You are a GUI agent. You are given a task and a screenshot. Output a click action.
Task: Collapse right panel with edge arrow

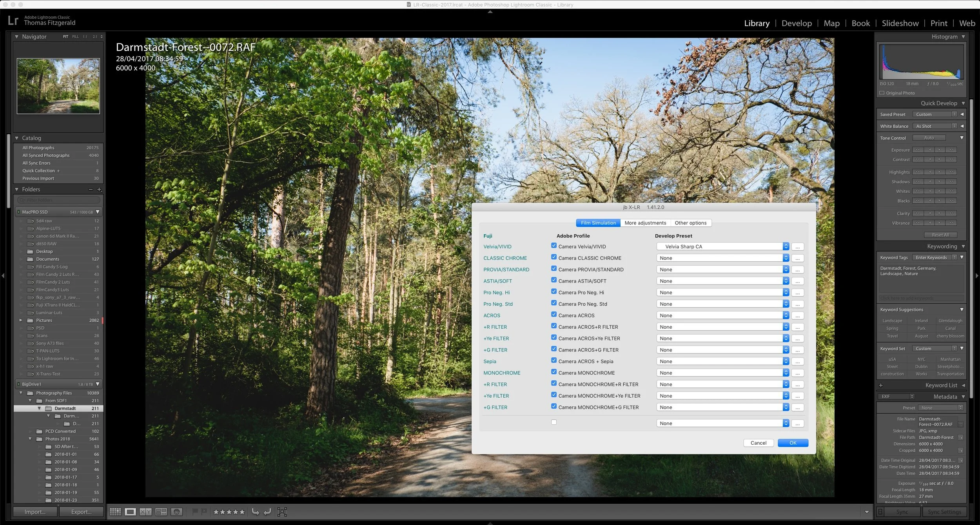[977, 276]
